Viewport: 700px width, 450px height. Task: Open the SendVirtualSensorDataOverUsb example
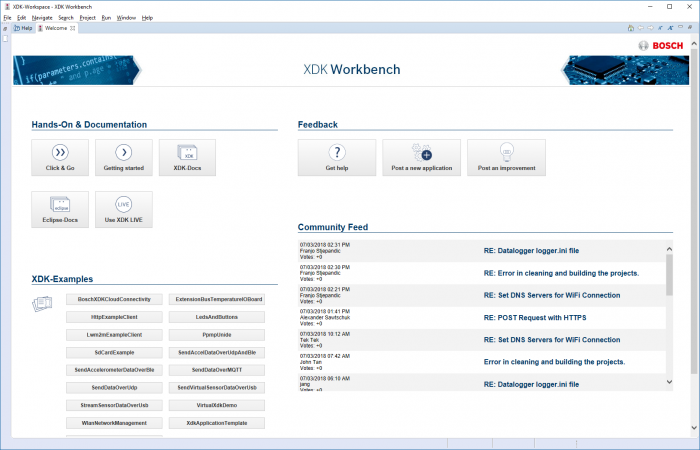pos(217,388)
